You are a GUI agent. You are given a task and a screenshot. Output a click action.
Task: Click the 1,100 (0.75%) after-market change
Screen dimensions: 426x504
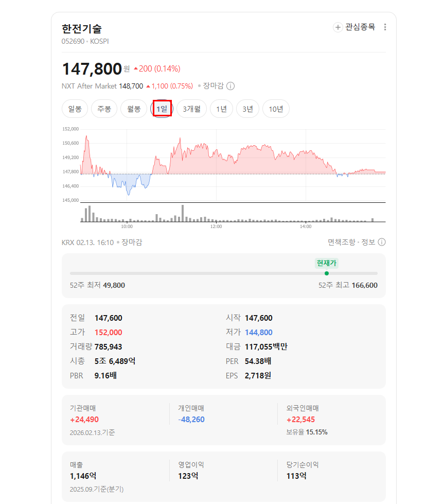170,86
